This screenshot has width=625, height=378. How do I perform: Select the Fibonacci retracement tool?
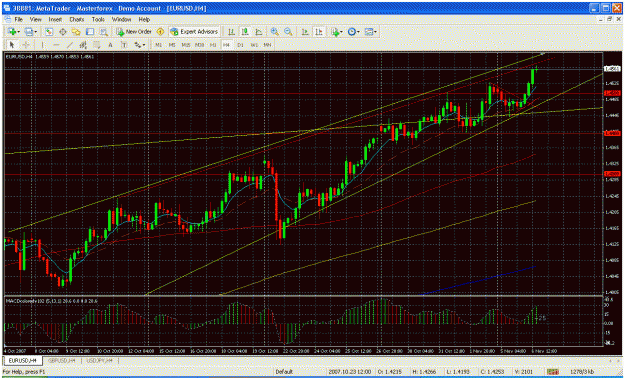pyautogui.click(x=96, y=45)
